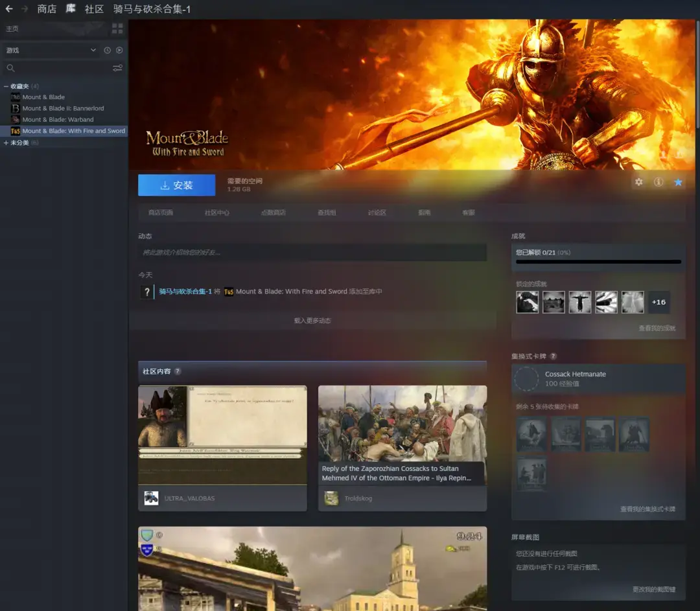The height and width of the screenshot is (611, 700).
Task: Toggle the ready-to-play filter icon
Action: point(119,51)
